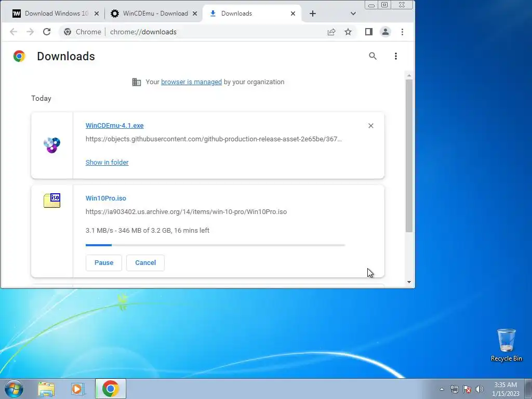The height and width of the screenshot is (399, 532).
Task: Open the Chrome profile avatar
Action: point(385,32)
